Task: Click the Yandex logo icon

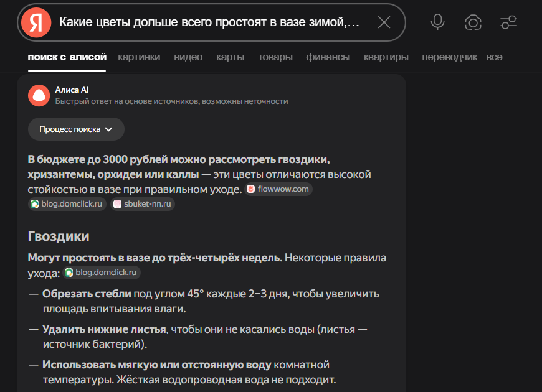Action: (x=36, y=22)
